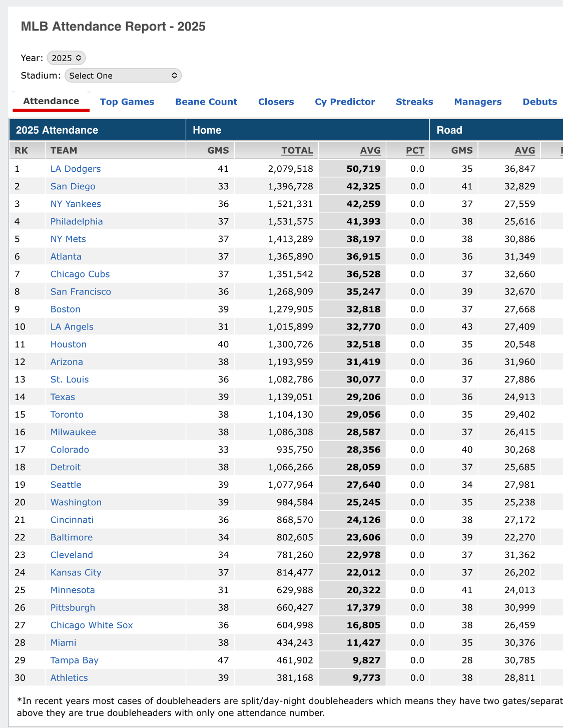The image size is (563, 728).
Task: Sort by Home TOTAL column header
Action: [x=297, y=150]
